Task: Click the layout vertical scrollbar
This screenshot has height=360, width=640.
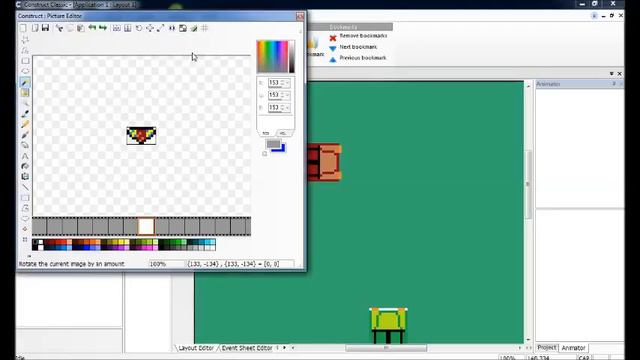Action: coord(529,184)
